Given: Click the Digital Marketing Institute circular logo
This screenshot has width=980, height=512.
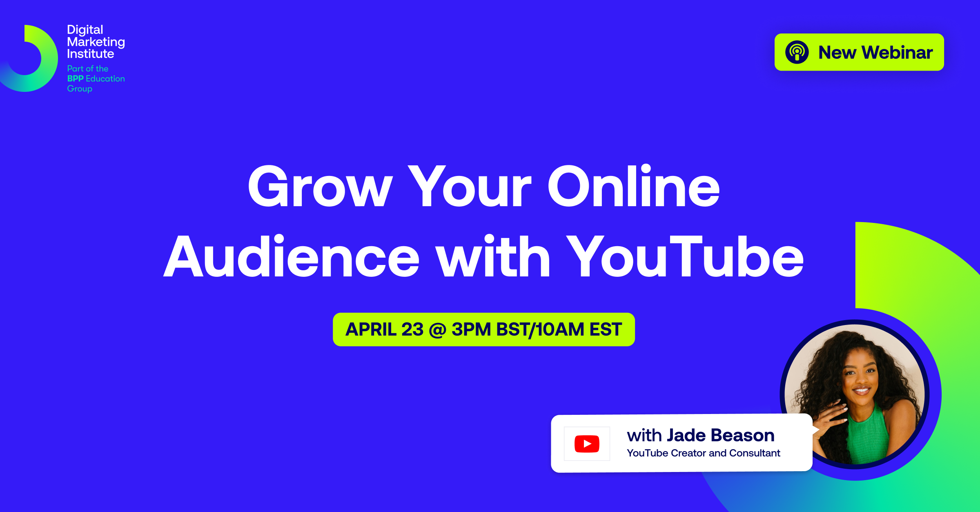Looking at the screenshot, I should coord(29,58).
